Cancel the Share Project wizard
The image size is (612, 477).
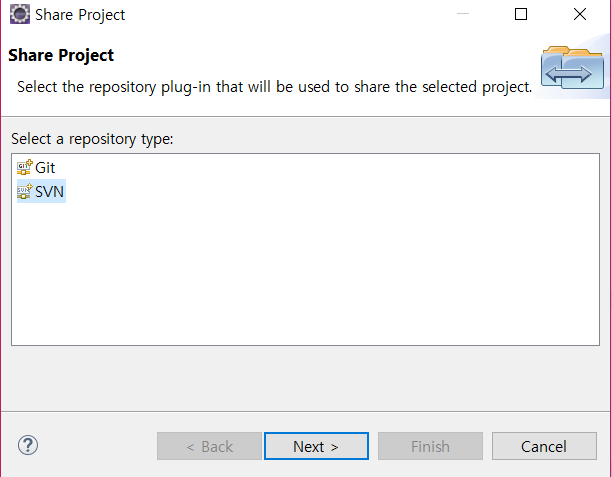[x=544, y=446]
